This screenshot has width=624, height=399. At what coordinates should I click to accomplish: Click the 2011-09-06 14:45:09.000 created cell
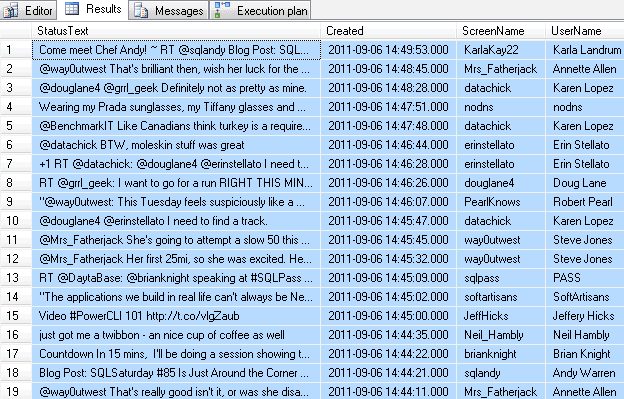pos(388,278)
